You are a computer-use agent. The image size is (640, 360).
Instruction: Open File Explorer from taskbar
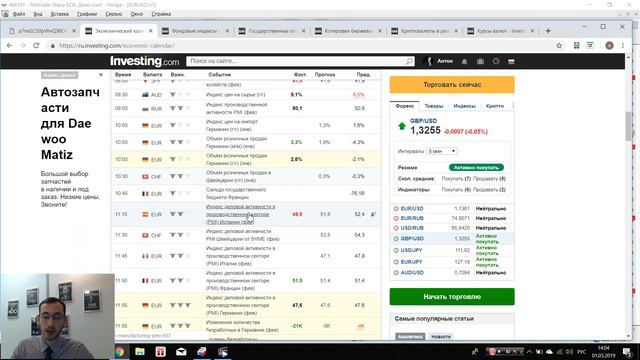140,351
